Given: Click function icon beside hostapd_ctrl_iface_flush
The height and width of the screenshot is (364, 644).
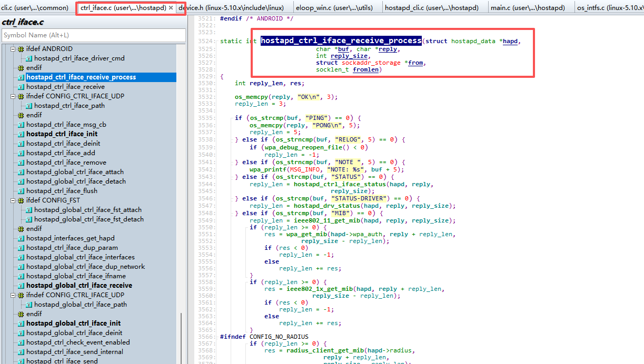Looking at the screenshot, I should click(21, 191).
